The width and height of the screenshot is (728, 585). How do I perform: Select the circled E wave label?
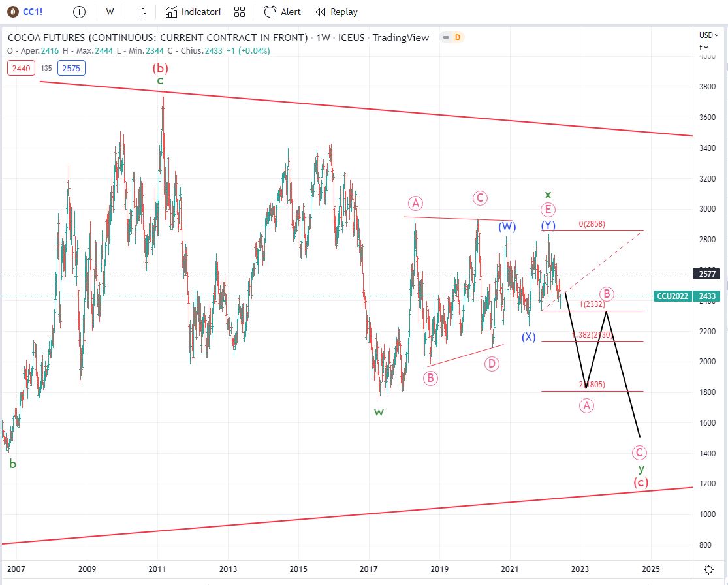coord(548,210)
